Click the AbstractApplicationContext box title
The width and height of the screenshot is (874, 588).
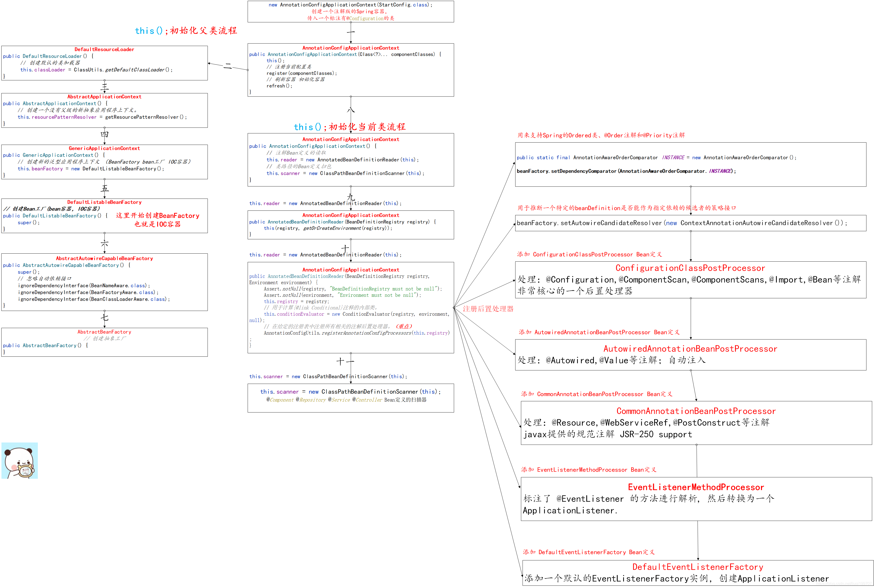point(104,97)
